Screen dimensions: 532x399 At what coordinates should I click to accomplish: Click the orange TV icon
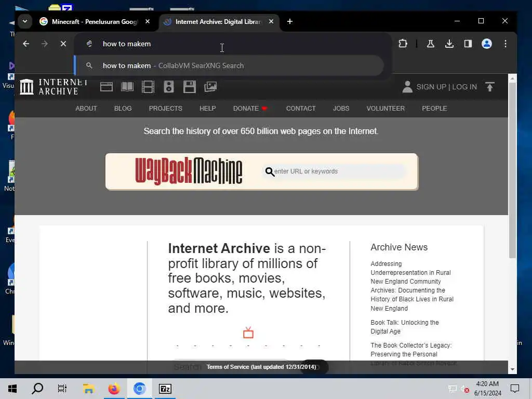(x=248, y=333)
